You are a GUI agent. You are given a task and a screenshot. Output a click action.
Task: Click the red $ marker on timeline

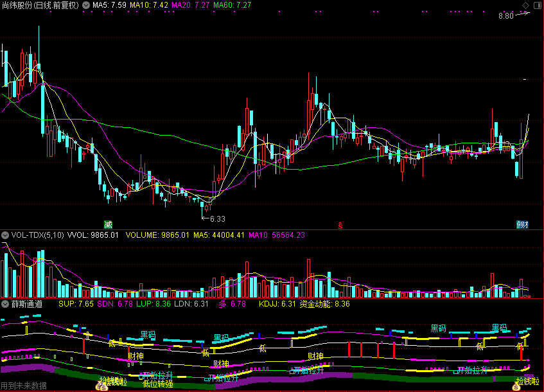341,225
